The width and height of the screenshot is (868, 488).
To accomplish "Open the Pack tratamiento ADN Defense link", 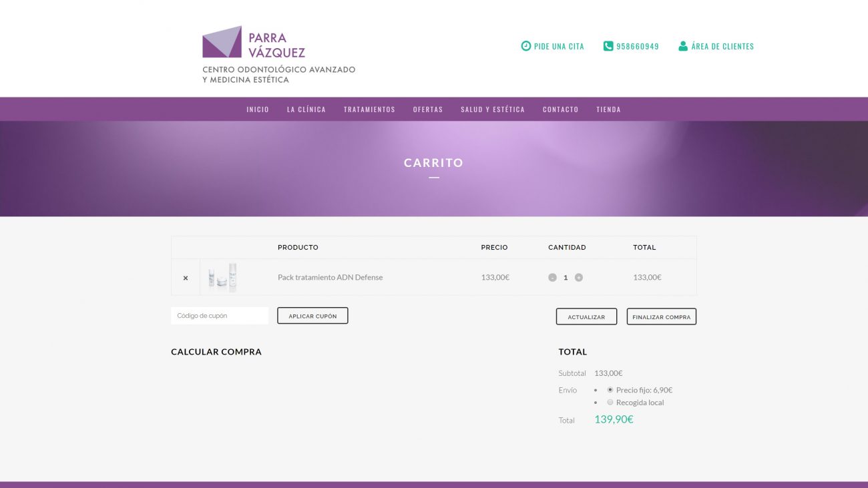I will 330,277.
